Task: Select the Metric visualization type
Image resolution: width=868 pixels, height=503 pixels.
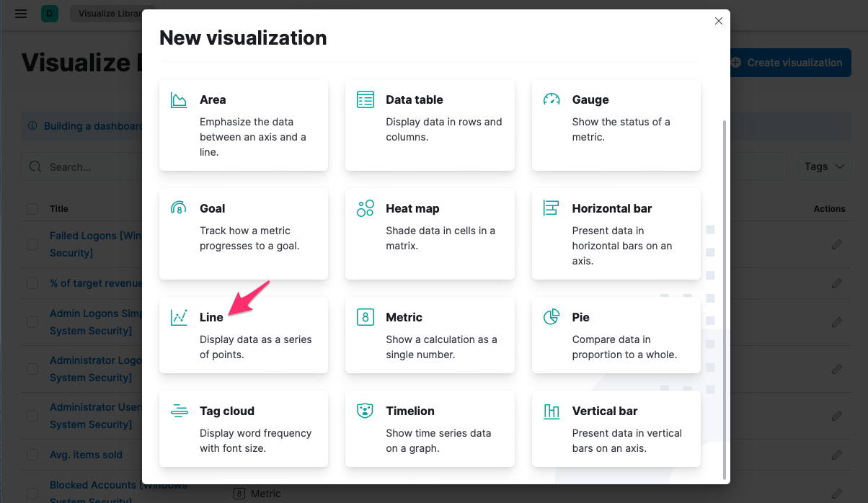Action: [430, 334]
